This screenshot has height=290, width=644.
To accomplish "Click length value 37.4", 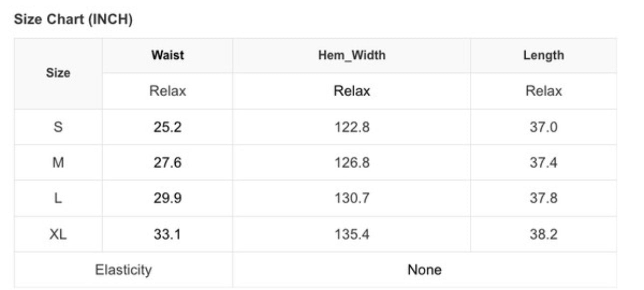I will 543,162.
